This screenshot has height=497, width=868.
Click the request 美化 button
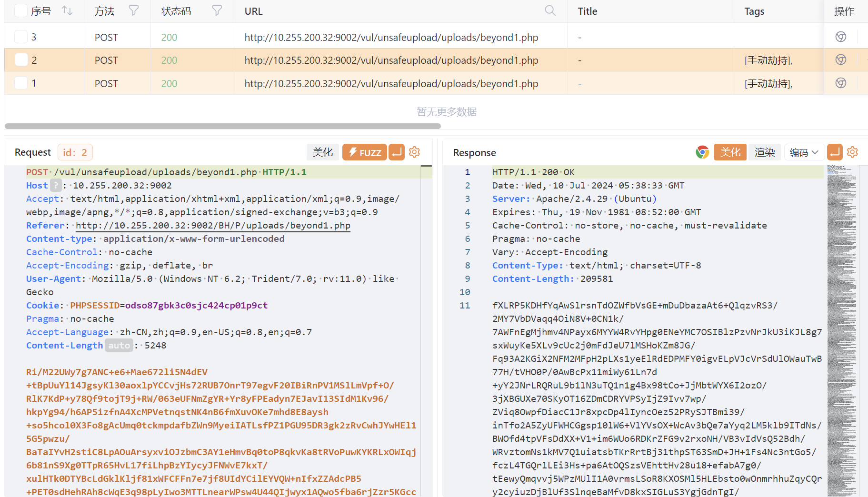click(x=323, y=152)
